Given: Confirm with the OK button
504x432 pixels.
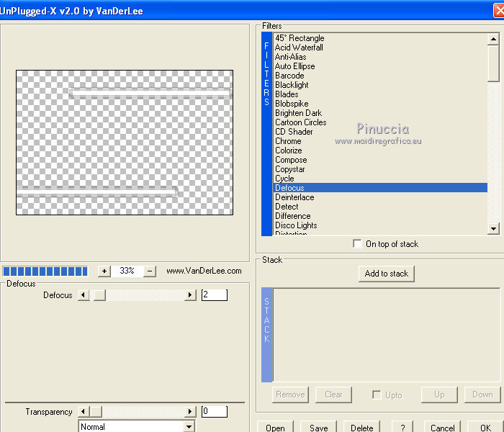Looking at the screenshot, I should pyautogui.click(x=485, y=427).
